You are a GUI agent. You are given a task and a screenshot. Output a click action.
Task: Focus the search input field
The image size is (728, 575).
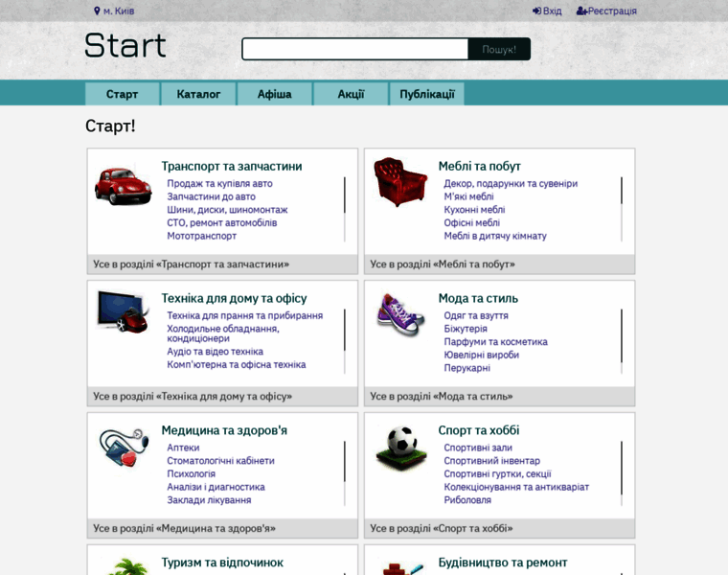[355, 49]
